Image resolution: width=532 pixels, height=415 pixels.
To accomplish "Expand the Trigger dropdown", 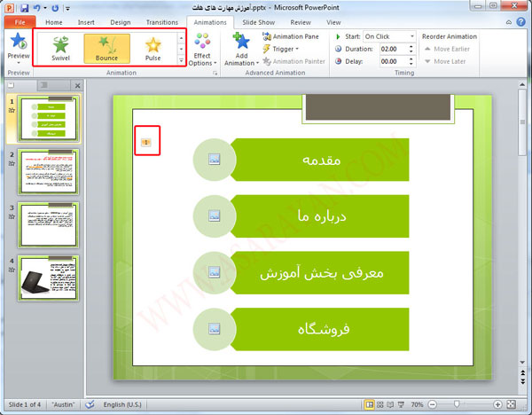I will (283, 49).
